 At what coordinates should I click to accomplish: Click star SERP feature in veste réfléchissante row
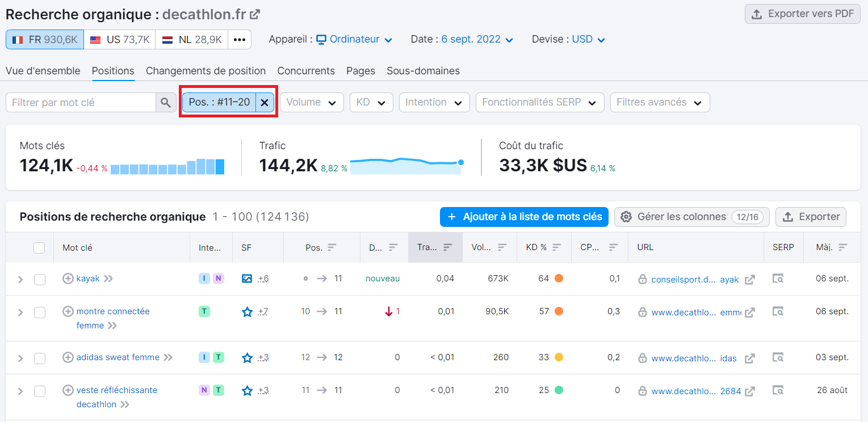[x=247, y=390]
